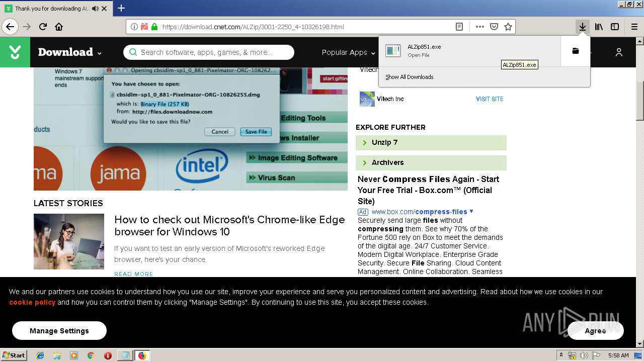Click the Image Editing Software item

click(x=297, y=158)
